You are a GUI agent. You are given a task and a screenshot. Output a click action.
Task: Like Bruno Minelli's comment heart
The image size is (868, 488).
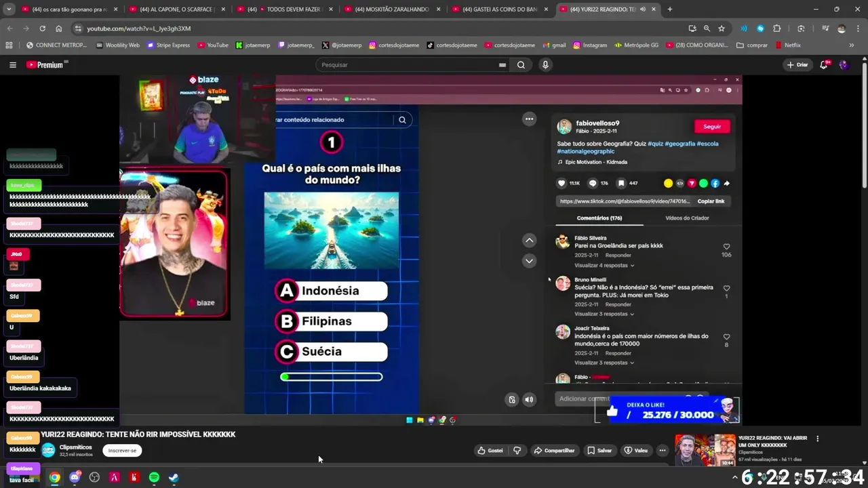coord(726,288)
